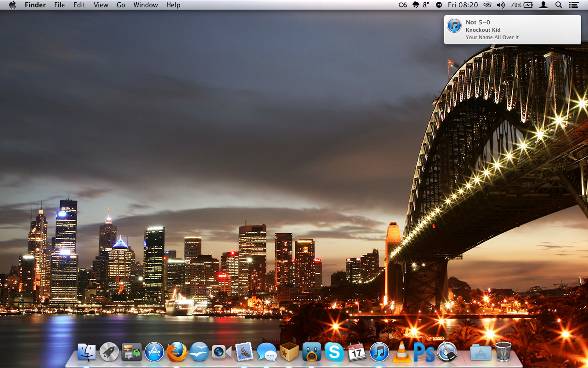Click the round face icon in menu bar
The height and width of the screenshot is (368, 588).
439,5
